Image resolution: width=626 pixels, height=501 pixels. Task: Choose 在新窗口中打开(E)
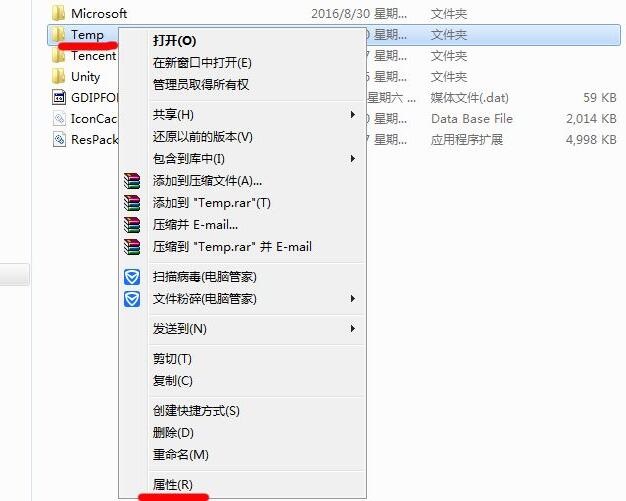click(202, 63)
